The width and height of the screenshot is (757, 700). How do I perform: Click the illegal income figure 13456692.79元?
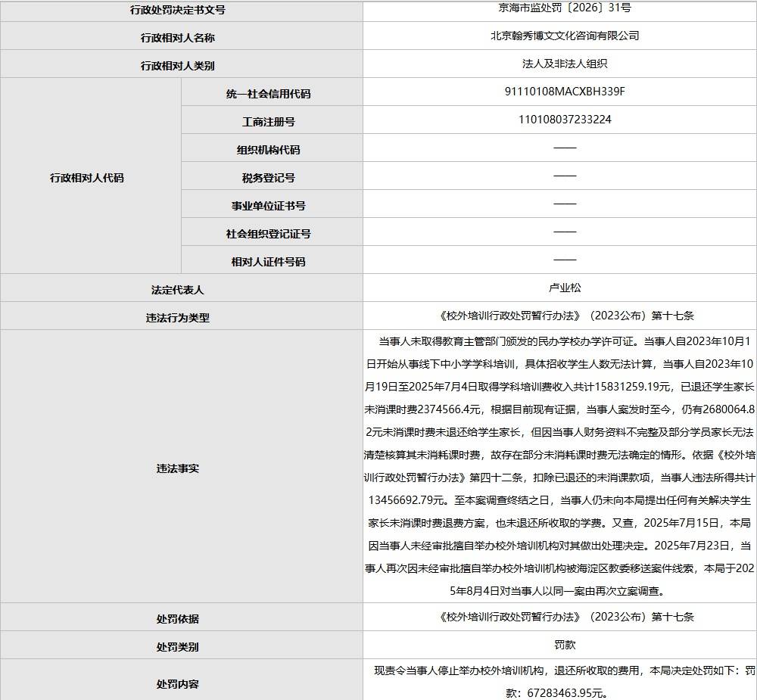click(407, 499)
